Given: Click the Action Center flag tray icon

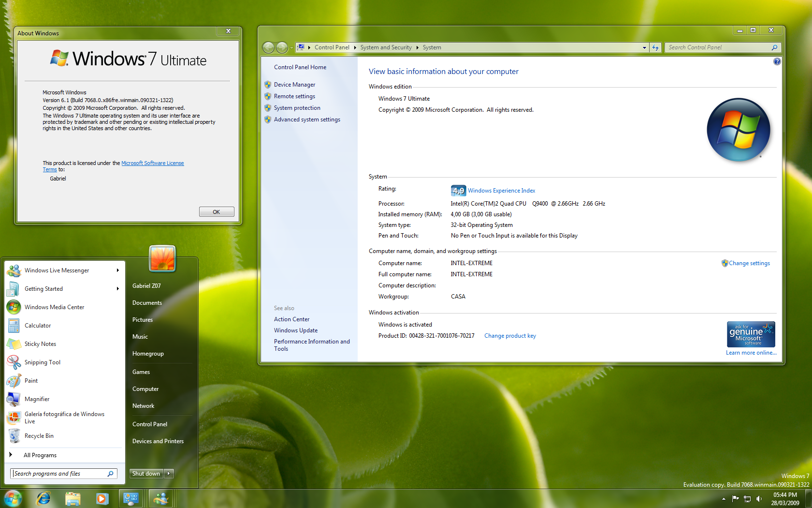Looking at the screenshot, I should coord(735,499).
